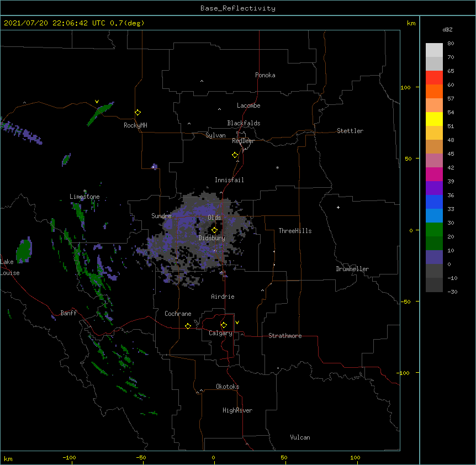Image resolution: width=476 pixels, height=465 pixels.
Task: Click the Cochrane town label
Action: [178, 314]
